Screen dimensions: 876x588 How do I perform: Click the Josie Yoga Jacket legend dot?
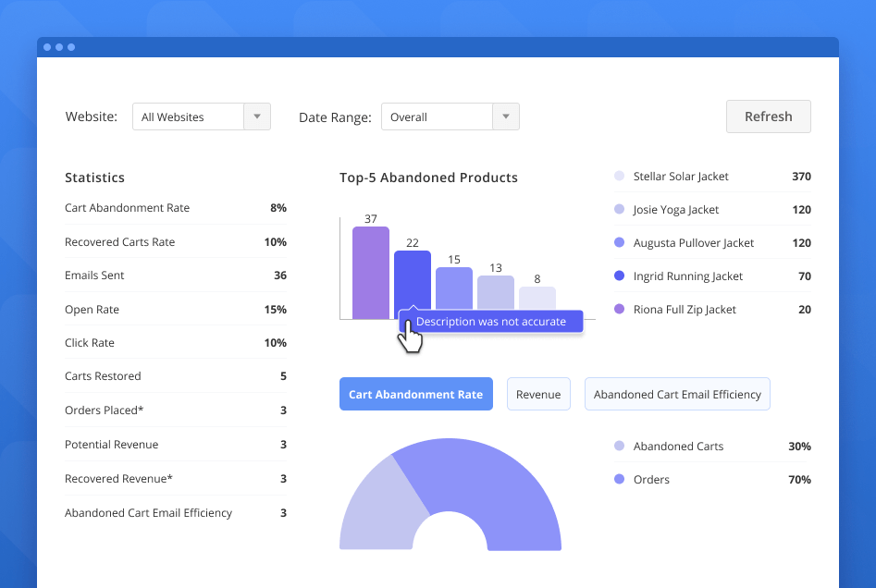point(617,209)
